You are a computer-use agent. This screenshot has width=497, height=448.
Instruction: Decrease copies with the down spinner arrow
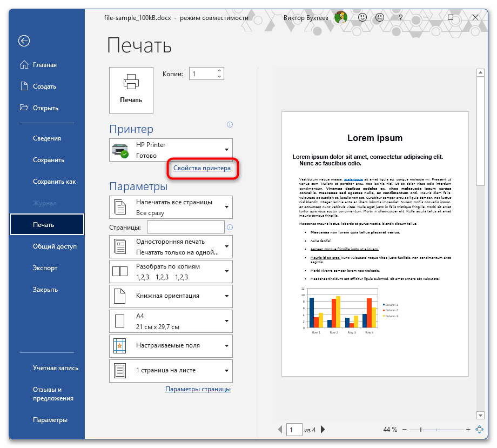pos(219,77)
